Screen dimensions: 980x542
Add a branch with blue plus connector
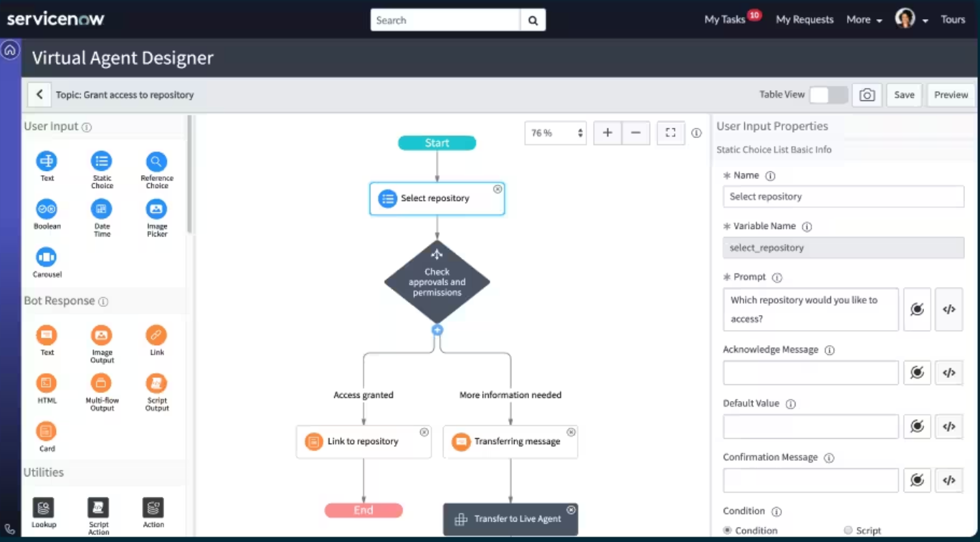[x=437, y=330]
